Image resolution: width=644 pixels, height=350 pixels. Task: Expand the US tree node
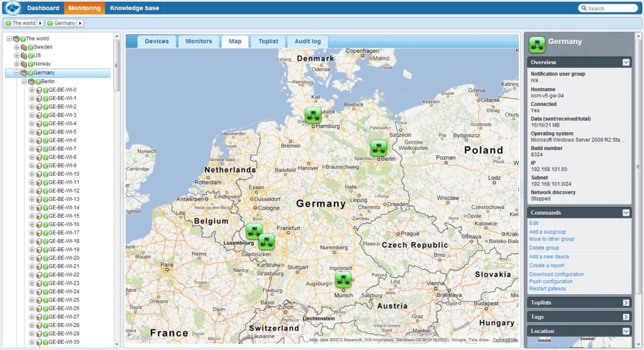(x=17, y=55)
